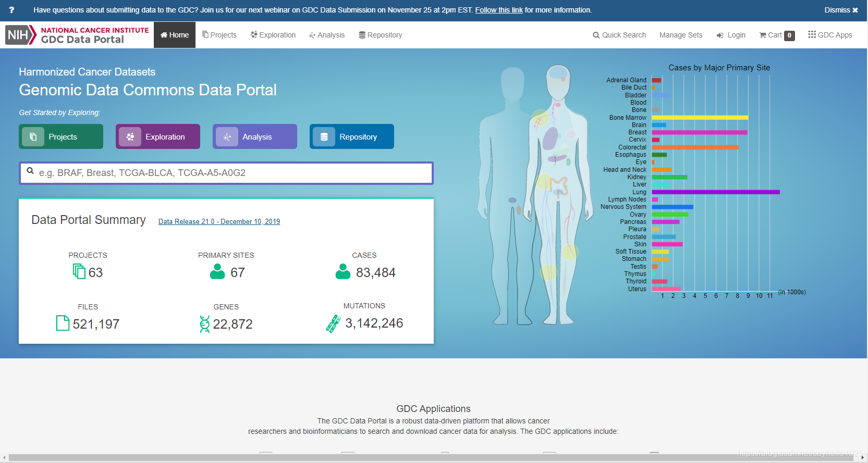The image size is (868, 463).
Task: Select the Head and Neck chart label
Action: [x=625, y=170]
